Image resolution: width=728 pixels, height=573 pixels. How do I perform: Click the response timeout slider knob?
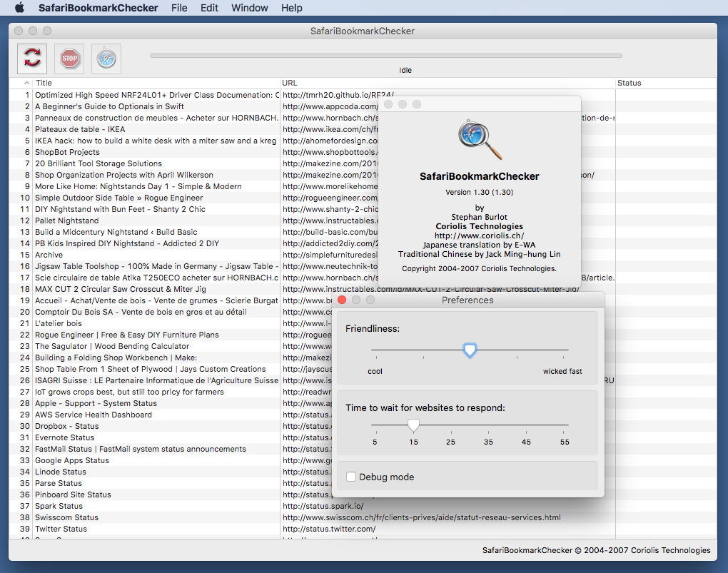click(x=413, y=425)
